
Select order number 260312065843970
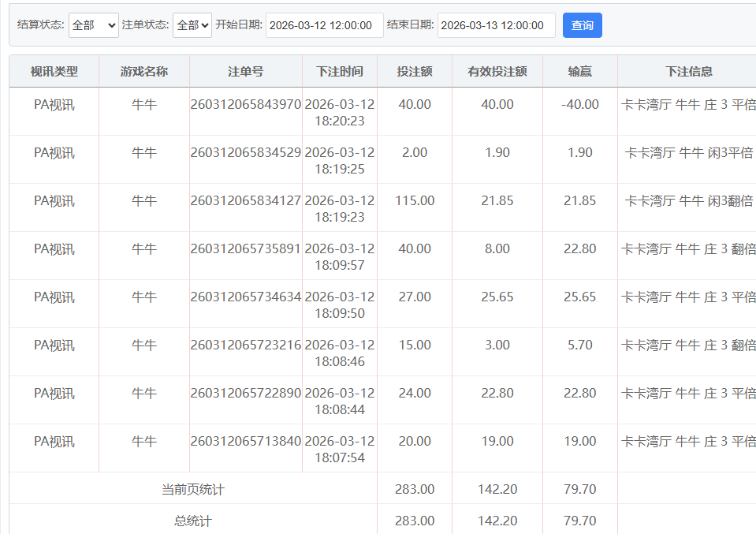pyautogui.click(x=245, y=105)
